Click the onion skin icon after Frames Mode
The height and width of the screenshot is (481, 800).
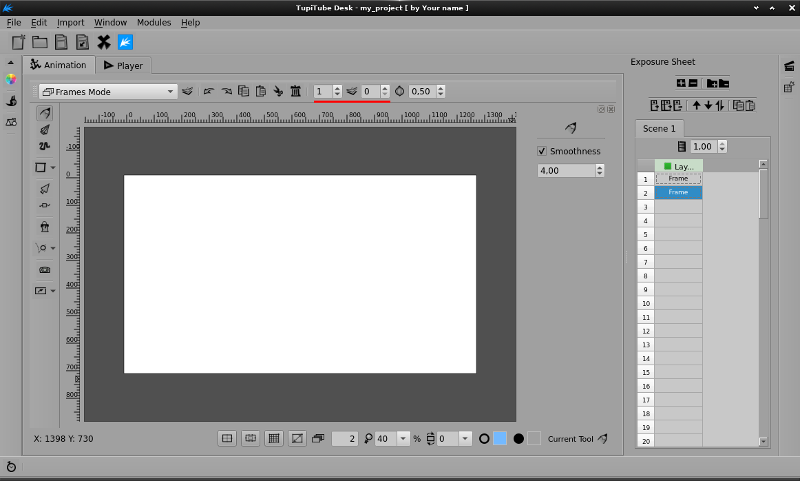[x=187, y=91]
